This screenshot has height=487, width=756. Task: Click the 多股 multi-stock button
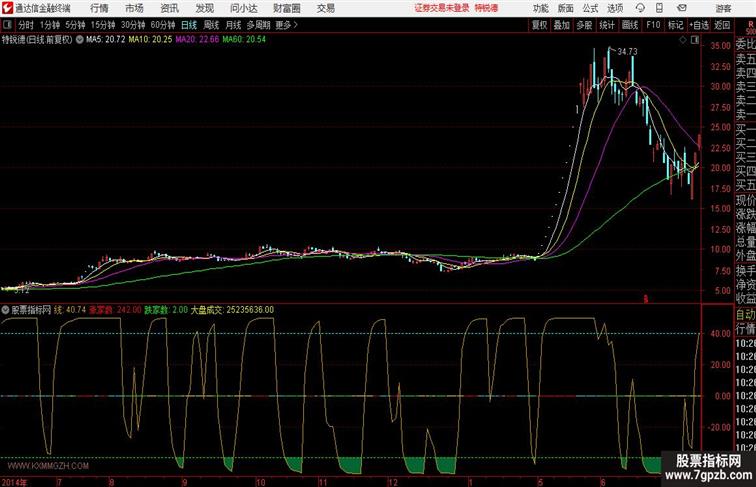tap(584, 25)
